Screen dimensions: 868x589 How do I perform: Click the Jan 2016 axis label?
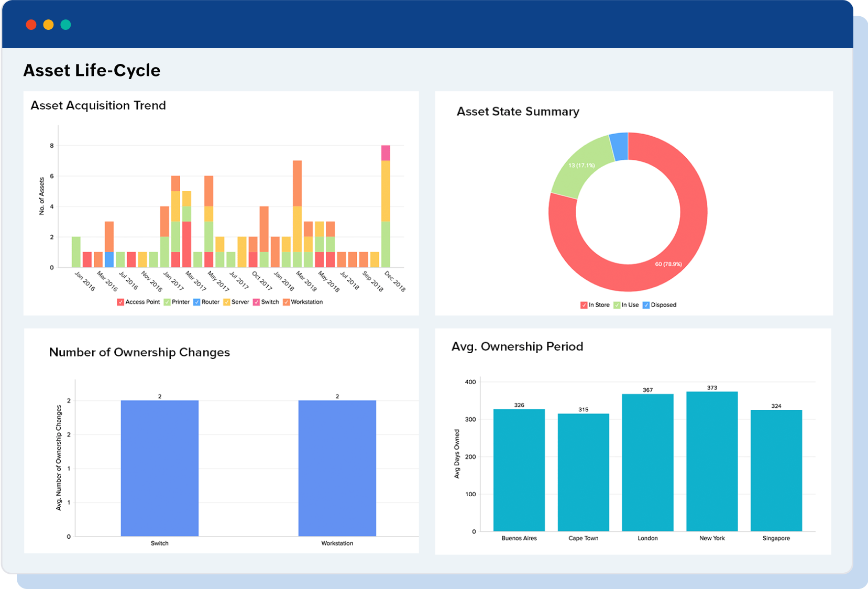tap(85, 281)
